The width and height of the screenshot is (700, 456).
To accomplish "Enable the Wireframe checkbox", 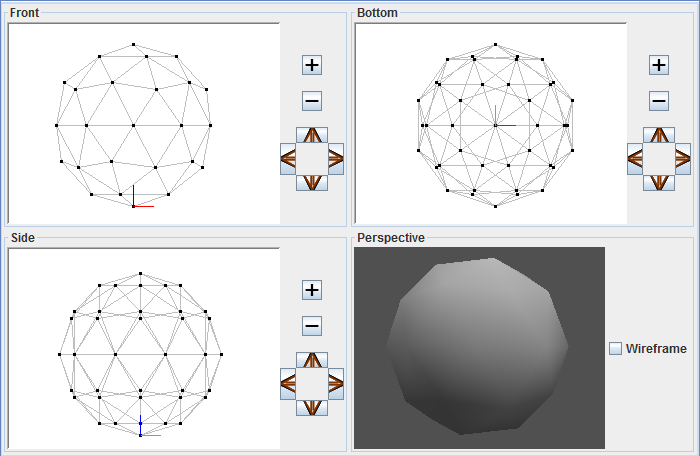I will (x=615, y=348).
